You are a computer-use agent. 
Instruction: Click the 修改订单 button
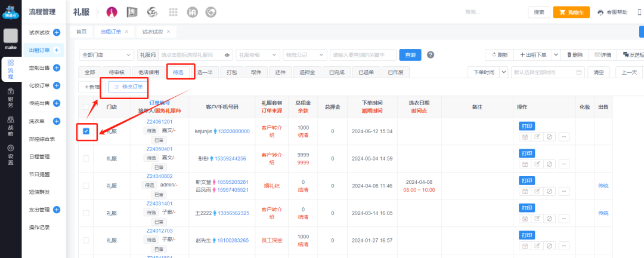[128, 87]
